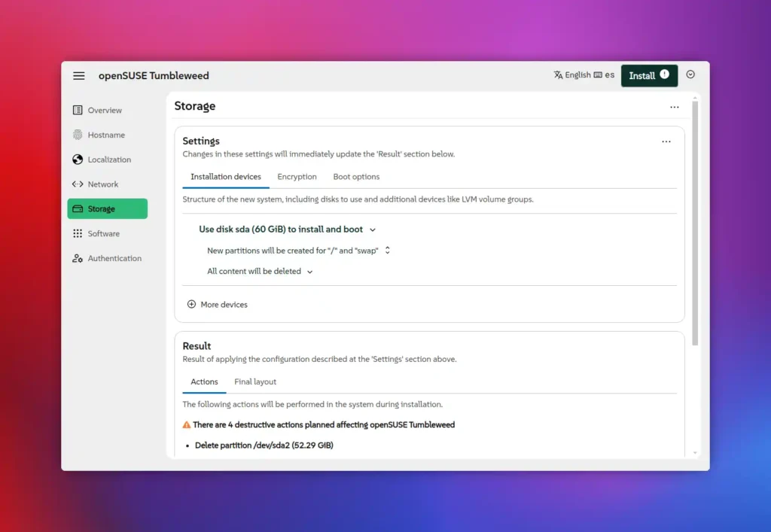The height and width of the screenshot is (532, 771).
Task: Select the Hostname fingerprint icon
Action: pyautogui.click(x=78, y=135)
